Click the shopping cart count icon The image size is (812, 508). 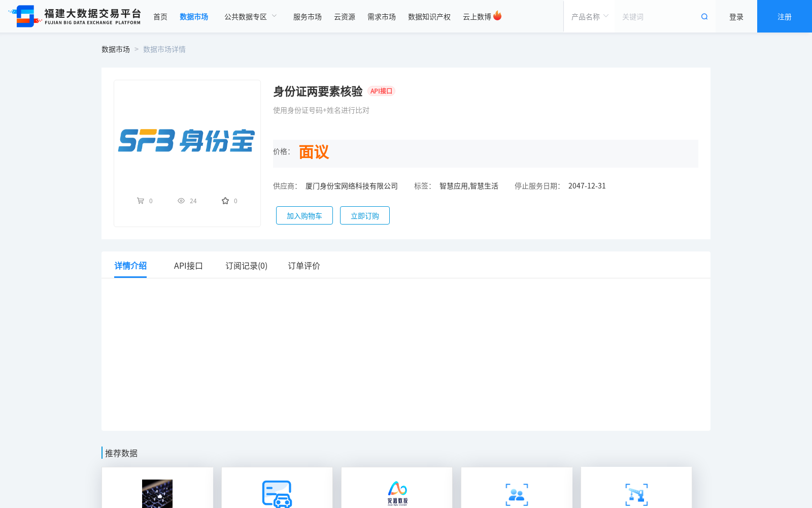click(x=141, y=201)
